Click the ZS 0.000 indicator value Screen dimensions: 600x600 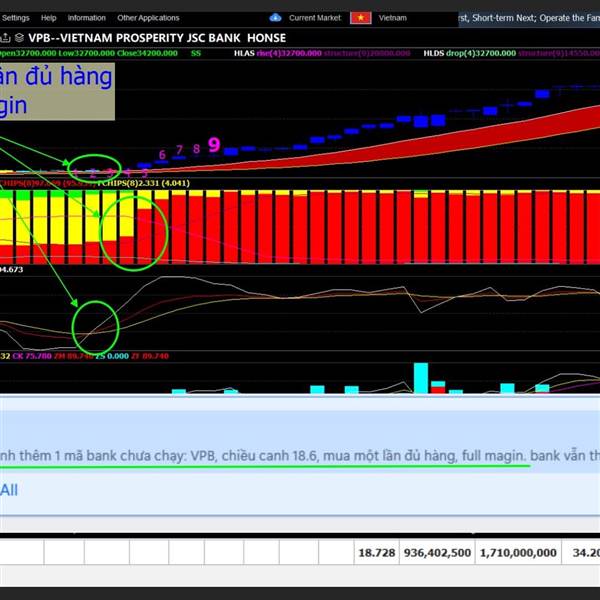[x=112, y=356]
